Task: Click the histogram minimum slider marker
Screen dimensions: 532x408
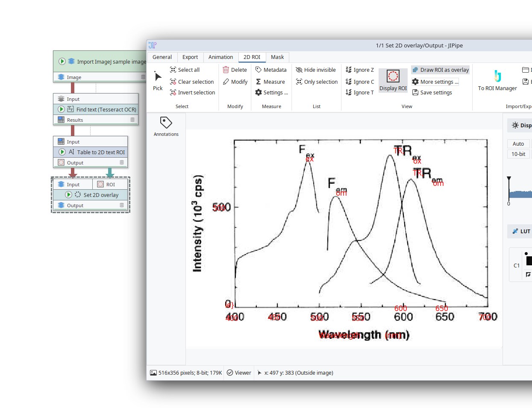Action: coord(509,178)
